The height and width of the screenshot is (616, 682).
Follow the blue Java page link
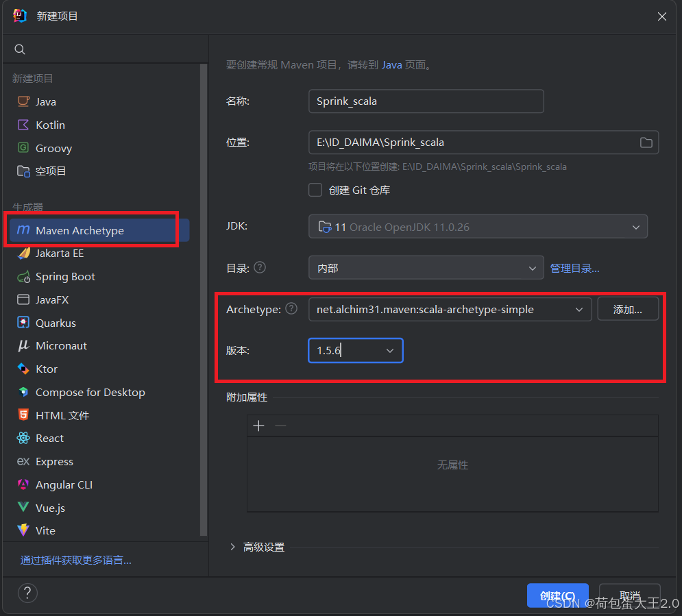391,65
